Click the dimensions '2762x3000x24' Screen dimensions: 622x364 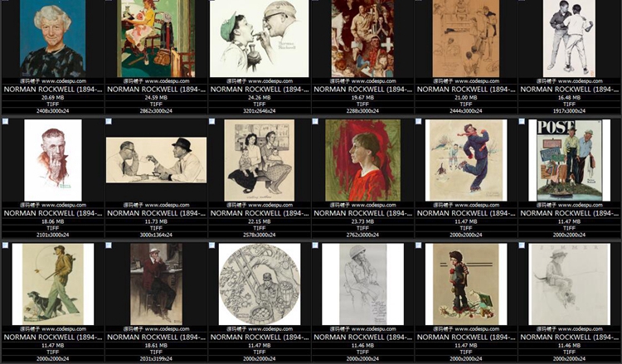pos(362,235)
